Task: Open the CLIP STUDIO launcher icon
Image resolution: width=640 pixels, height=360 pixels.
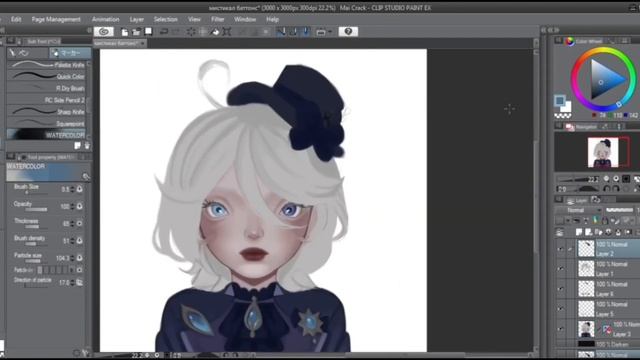Action: (104, 31)
